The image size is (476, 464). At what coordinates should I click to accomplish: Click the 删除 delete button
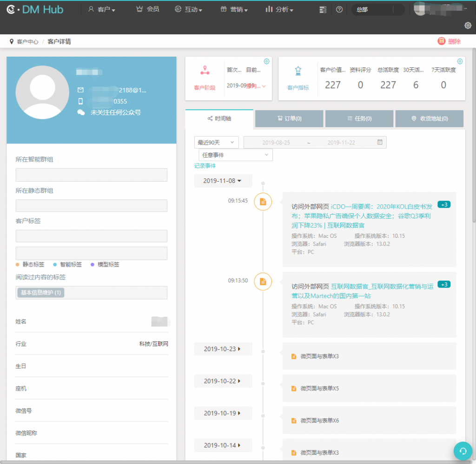[x=450, y=41]
